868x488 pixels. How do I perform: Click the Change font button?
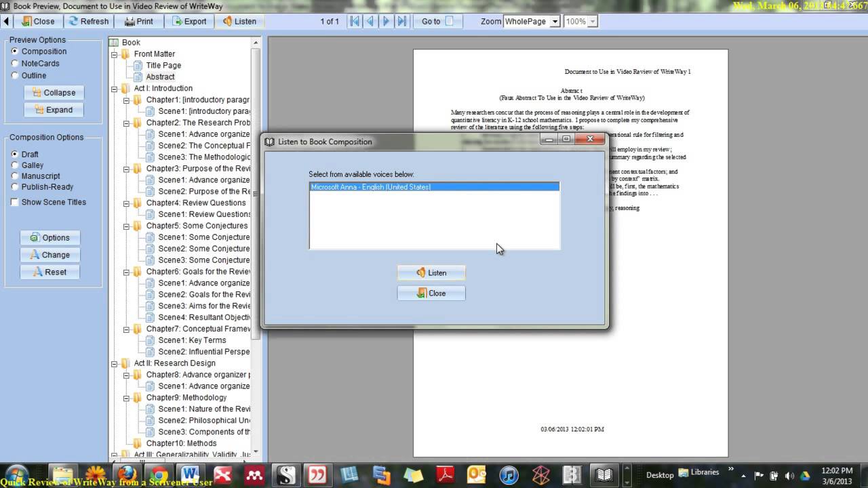pos(50,255)
